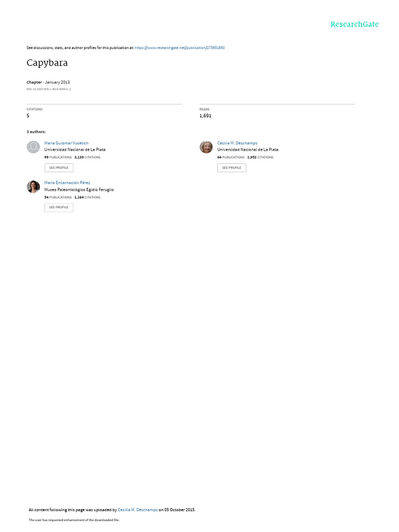399x532 pixels.
Task: Click Deschamps' 64 publications stat
Action: 231,157
